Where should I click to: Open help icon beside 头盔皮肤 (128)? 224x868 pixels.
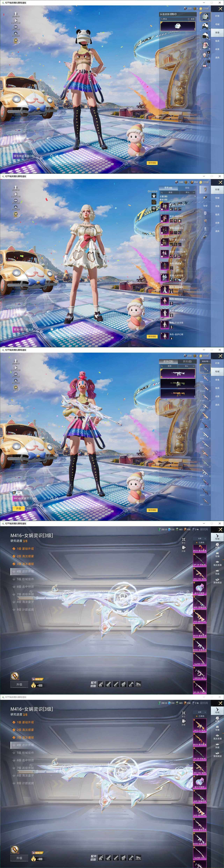pyautogui.click(x=176, y=14)
